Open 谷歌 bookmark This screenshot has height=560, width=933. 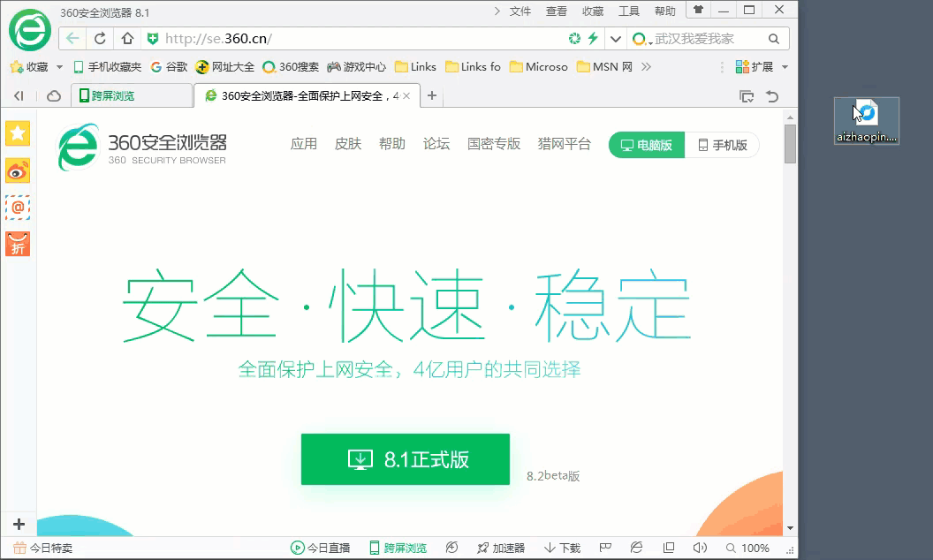170,66
